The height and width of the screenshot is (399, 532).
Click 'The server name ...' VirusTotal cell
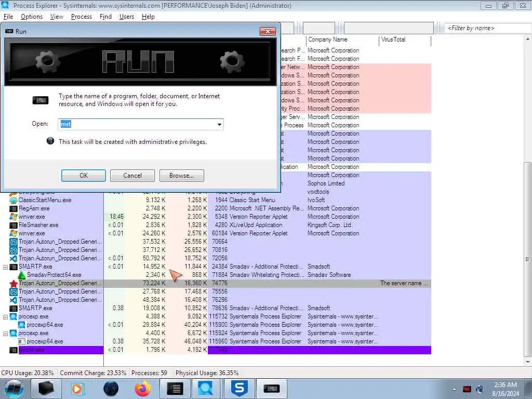tap(404, 283)
